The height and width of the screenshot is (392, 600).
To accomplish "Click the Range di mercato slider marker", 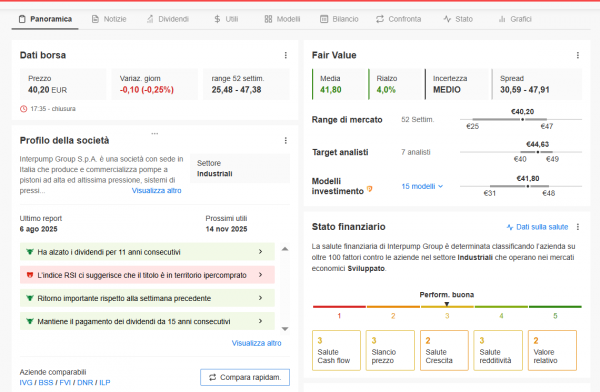I will (522, 119).
